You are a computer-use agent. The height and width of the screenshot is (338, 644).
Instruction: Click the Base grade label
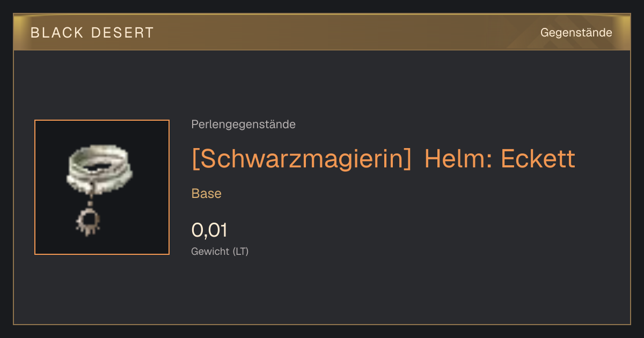[206, 194]
